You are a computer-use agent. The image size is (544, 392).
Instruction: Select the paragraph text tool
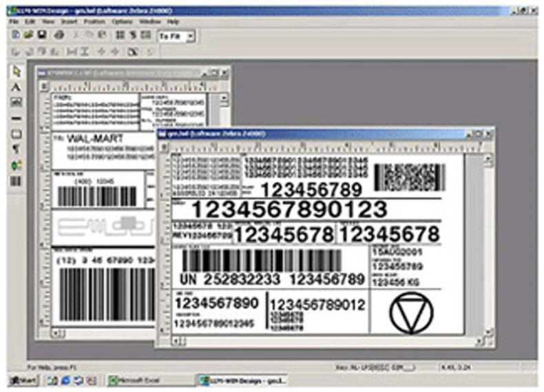[17, 149]
